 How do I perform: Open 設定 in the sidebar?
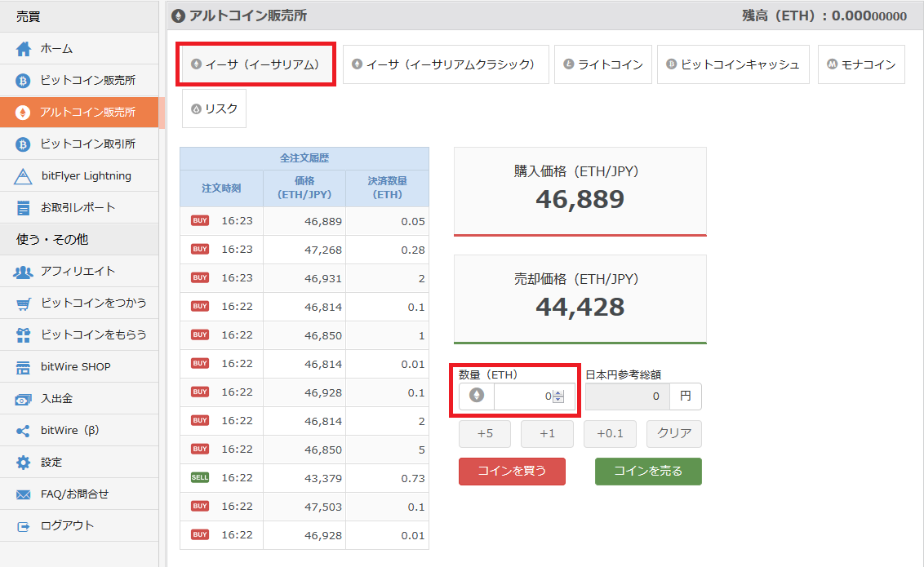(x=79, y=463)
